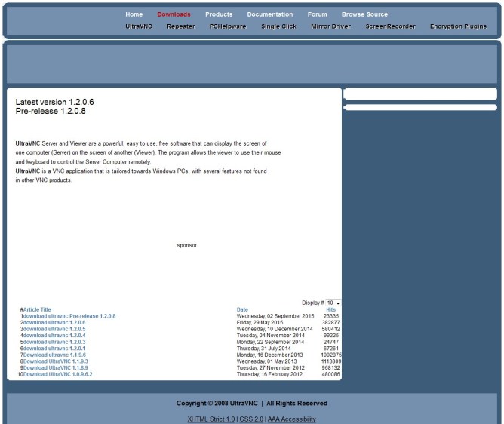Viewport: 504px width, 424px height.
Task: Click the date 'Wednesday, 01 May 2013'
Action: 267,361
